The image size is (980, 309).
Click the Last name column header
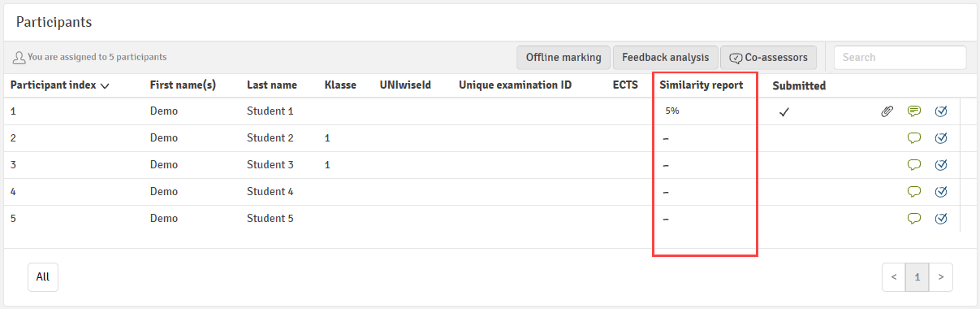tap(272, 85)
